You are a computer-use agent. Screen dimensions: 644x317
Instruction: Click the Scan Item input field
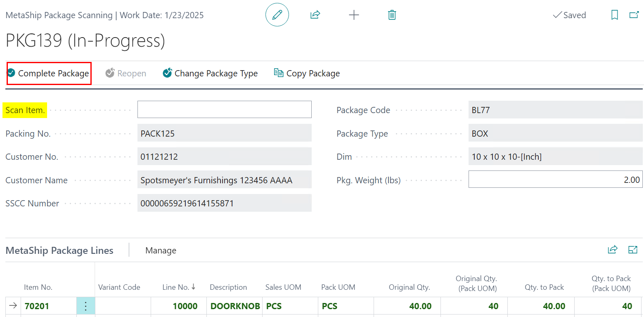click(x=225, y=109)
